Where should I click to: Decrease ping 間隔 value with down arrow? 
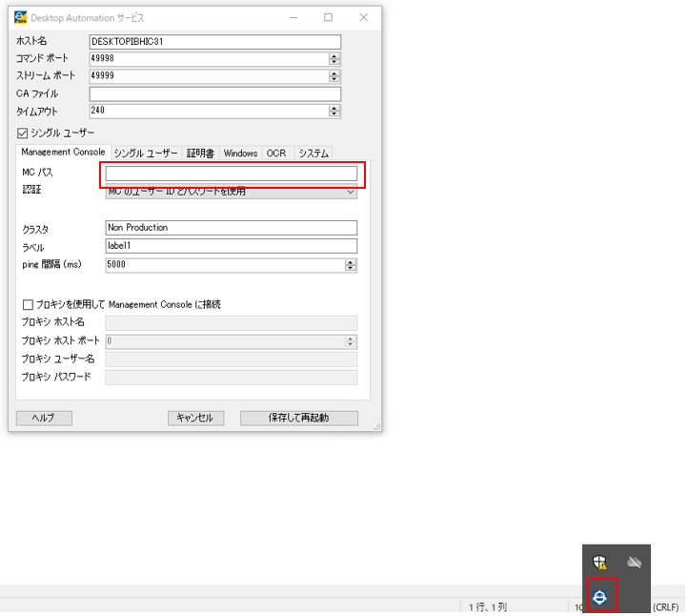(x=350, y=268)
